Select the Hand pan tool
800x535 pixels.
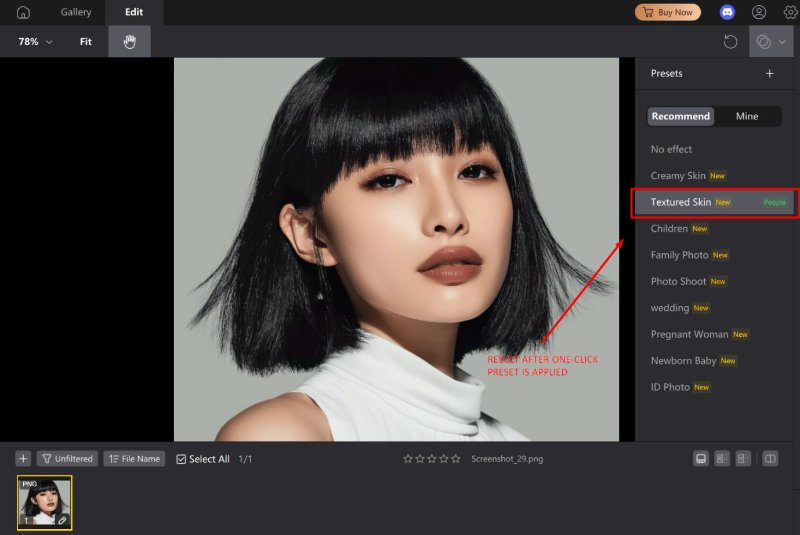tap(130, 42)
